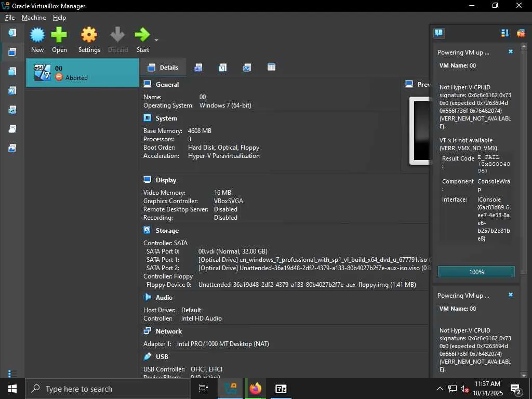
Task: Open the Home global tool in sidebar
Action: tap(12, 33)
